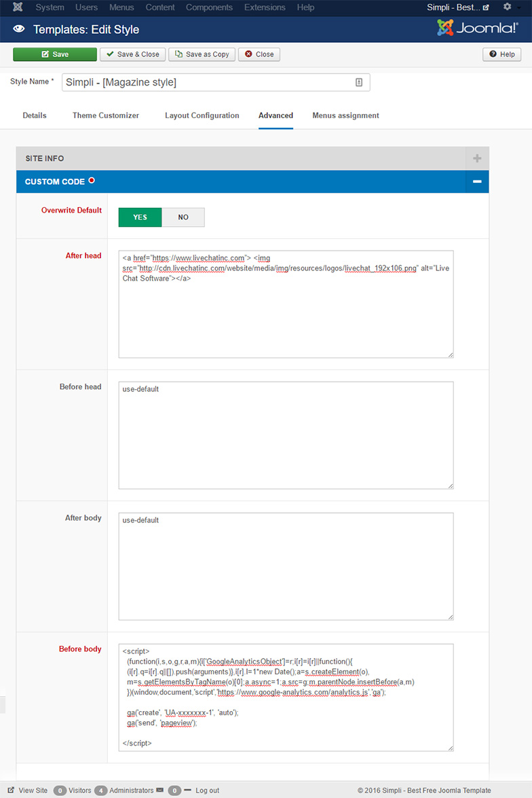Open the settings gear menu
Image resolution: width=532 pixels, height=798 pixels.
pyautogui.click(x=508, y=7)
